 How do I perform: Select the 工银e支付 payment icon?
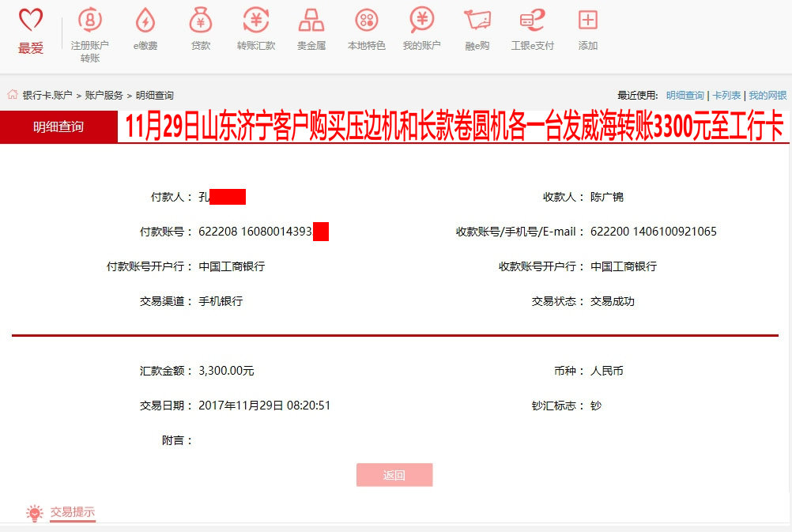531,28
